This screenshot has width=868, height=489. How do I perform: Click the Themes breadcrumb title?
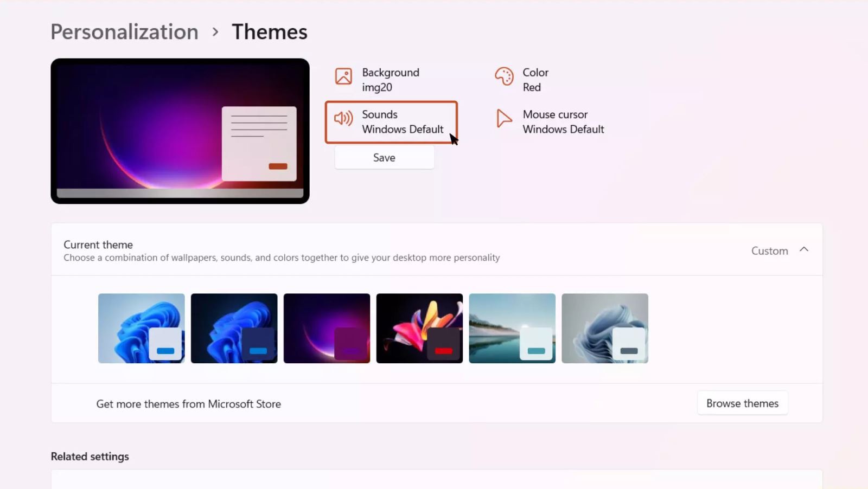tap(270, 32)
